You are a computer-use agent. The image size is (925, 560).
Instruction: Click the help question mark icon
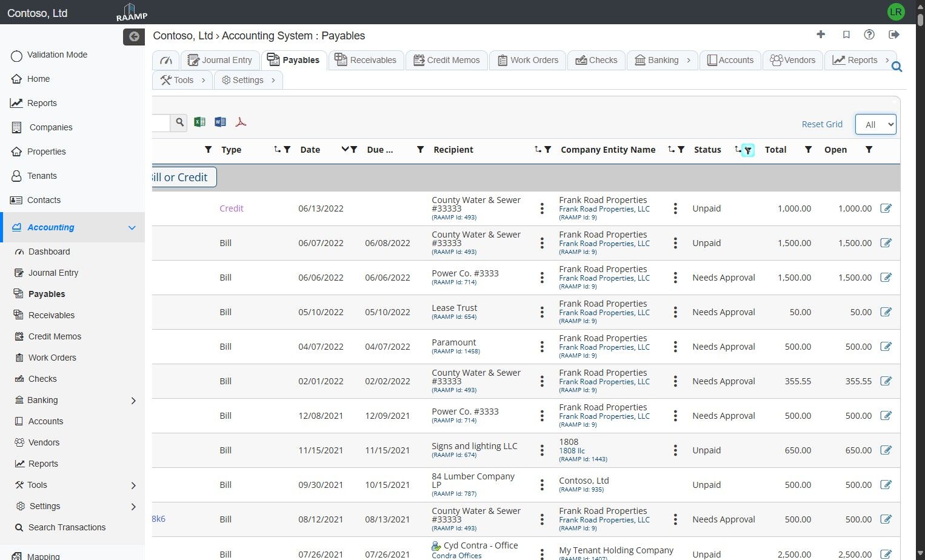[x=869, y=35]
